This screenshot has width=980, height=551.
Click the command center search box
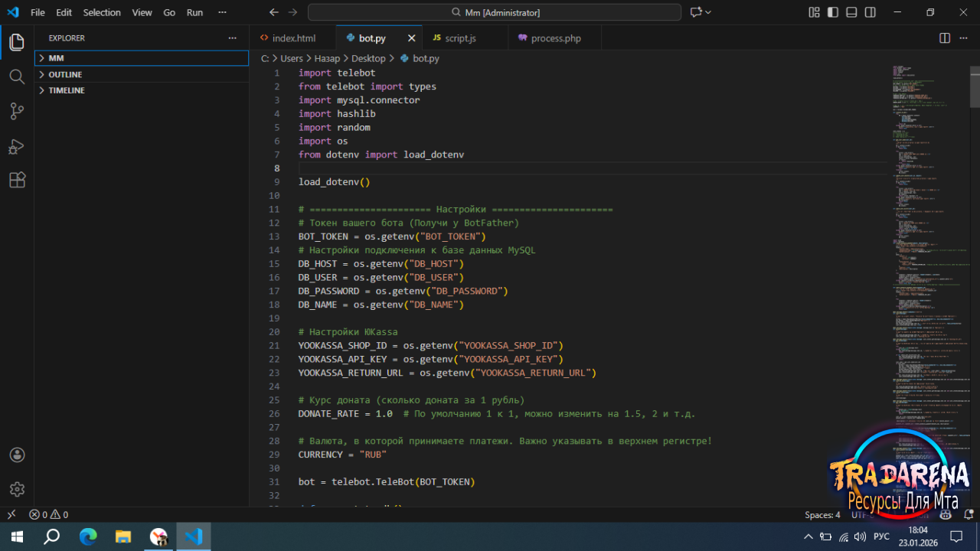click(495, 12)
